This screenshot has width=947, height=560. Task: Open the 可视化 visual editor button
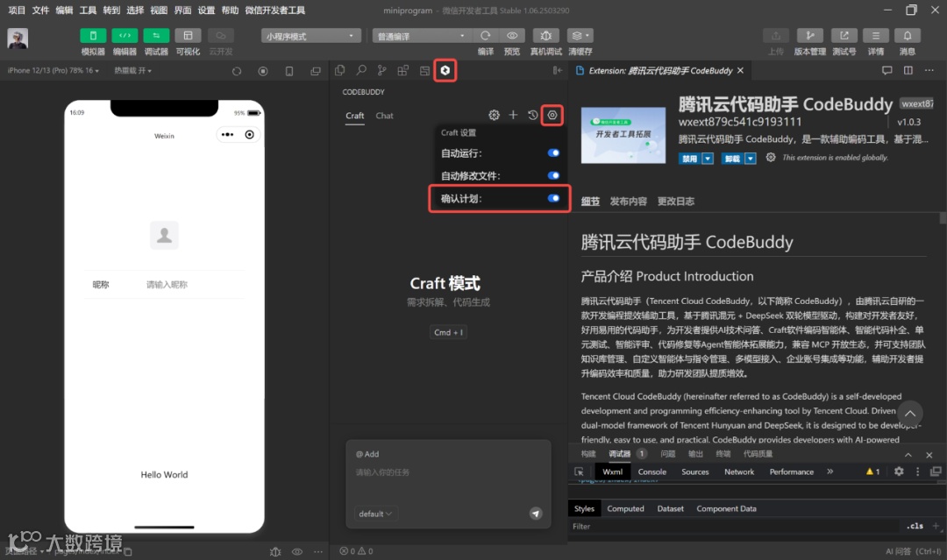tap(188, 36)
